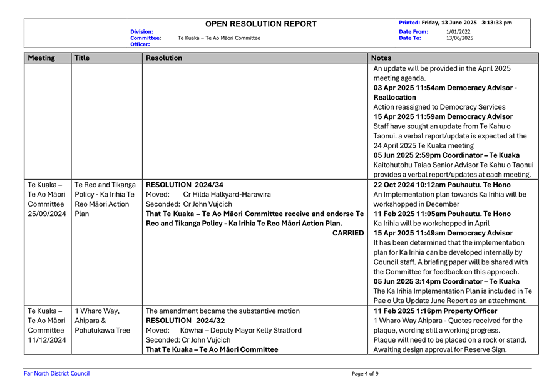Click the Committee label in header

coord(146,38)
